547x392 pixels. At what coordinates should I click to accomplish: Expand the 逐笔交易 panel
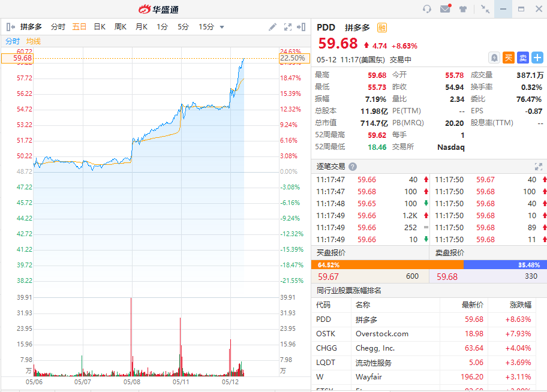(x=539, y=167)
